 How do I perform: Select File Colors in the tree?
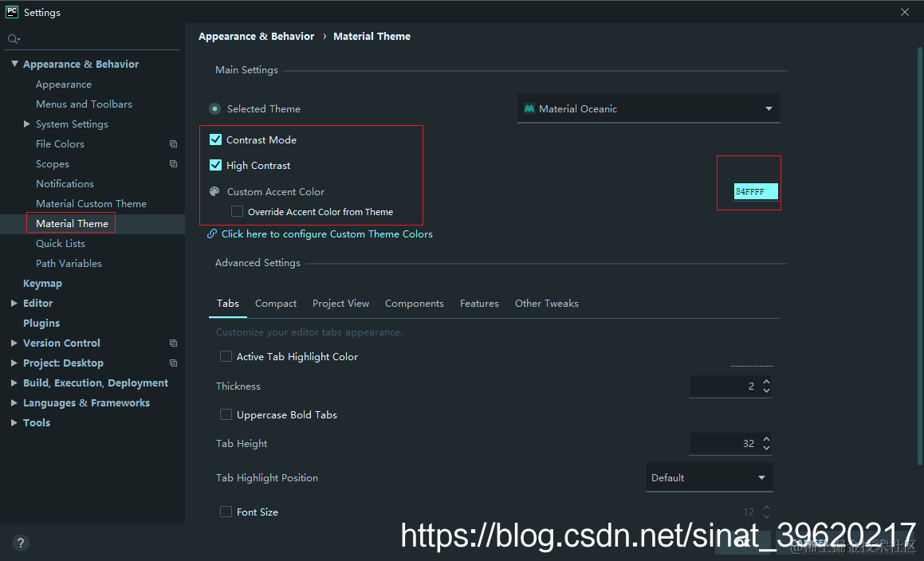point(60,143)
